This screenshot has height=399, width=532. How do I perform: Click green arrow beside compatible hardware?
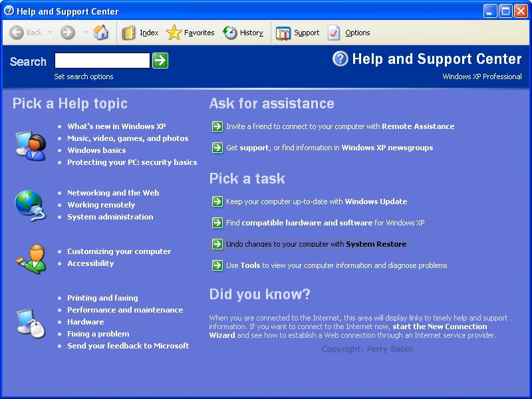pos(217,223)
